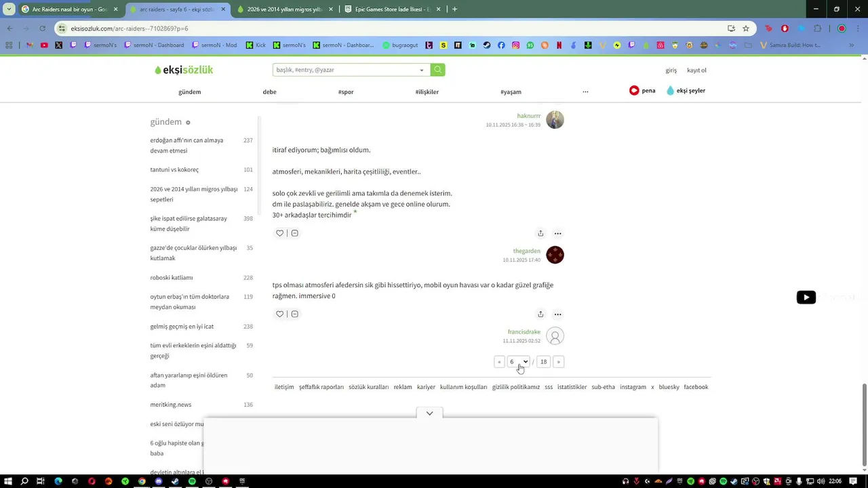Open the sermoN - Mod bookmark
Screen dimensions: 868x488
(214, 45)
